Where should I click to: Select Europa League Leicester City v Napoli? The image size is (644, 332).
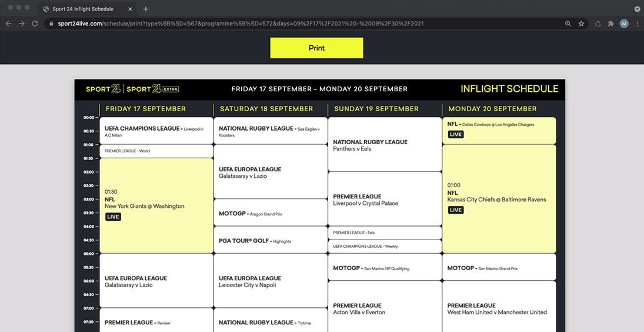pyautogui.click(x=271, y=281)
